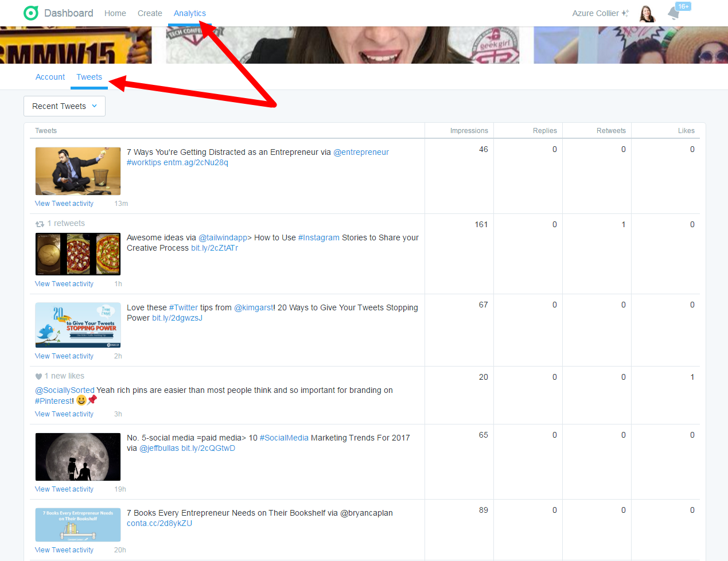Click the heart icon beside 1 new likes
The image size is (728, 561).
(38, 376)
